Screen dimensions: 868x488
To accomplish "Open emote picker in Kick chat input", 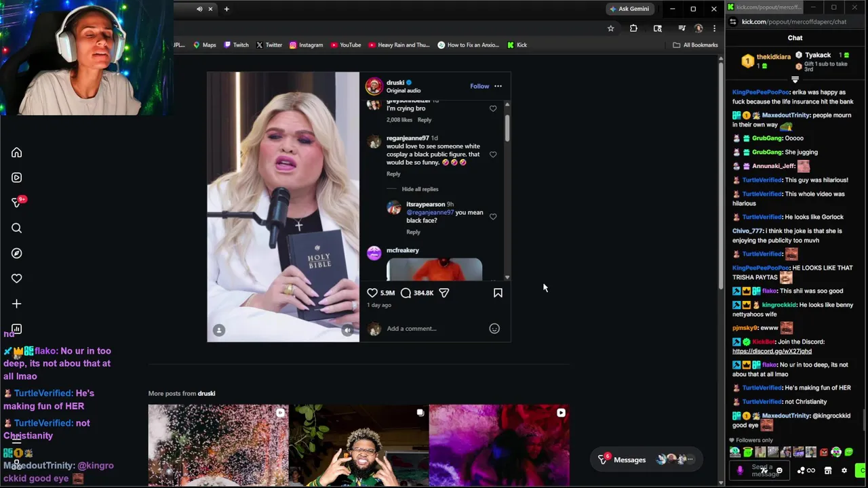I will tap(779, 470).
